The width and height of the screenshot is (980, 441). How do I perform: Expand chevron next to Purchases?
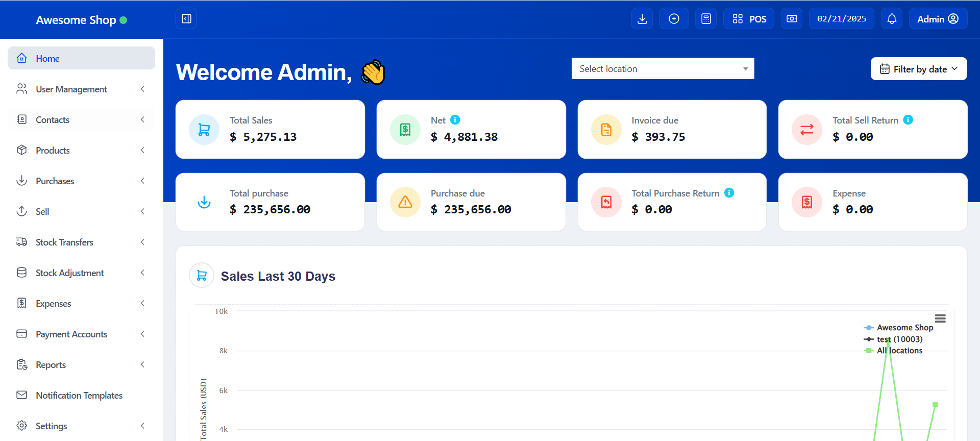[x=142, y=181]
